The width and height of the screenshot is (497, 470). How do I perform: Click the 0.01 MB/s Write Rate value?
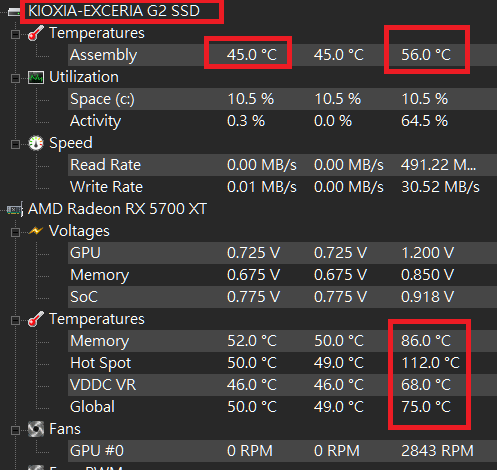262,187
